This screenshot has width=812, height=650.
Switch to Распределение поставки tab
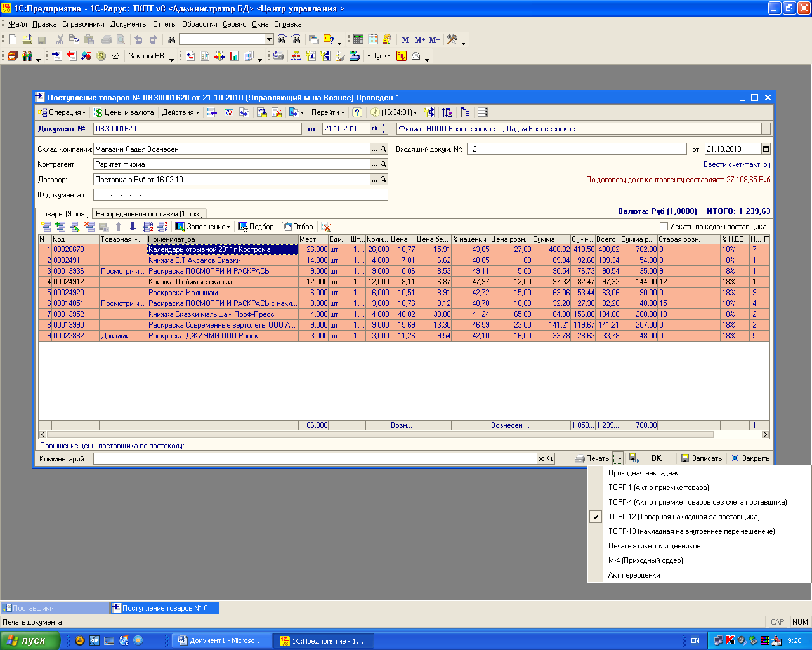click(x=149, y=214)
